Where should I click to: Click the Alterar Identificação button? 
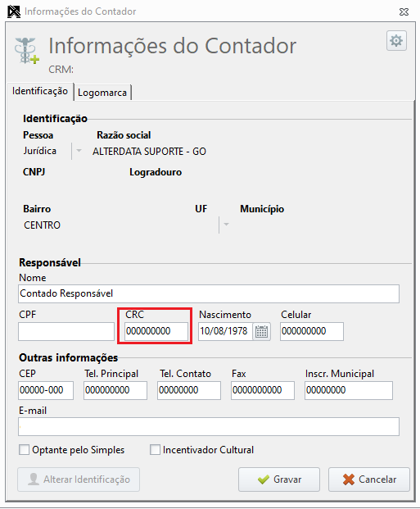[x=79, y=479]
